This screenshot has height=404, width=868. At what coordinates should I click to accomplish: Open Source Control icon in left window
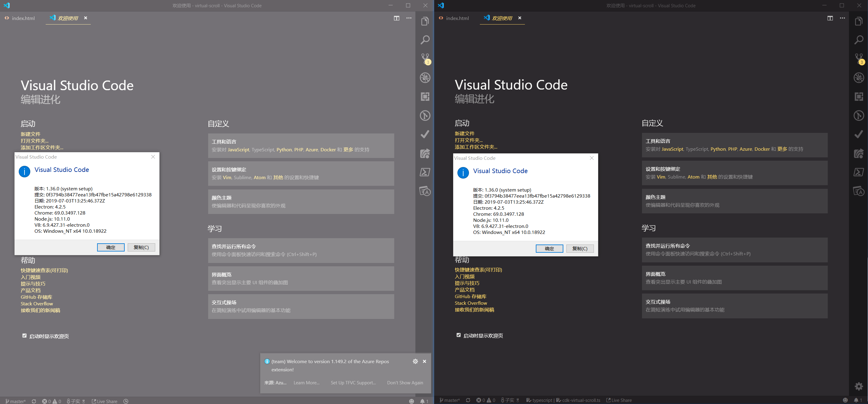pos(425,59)
